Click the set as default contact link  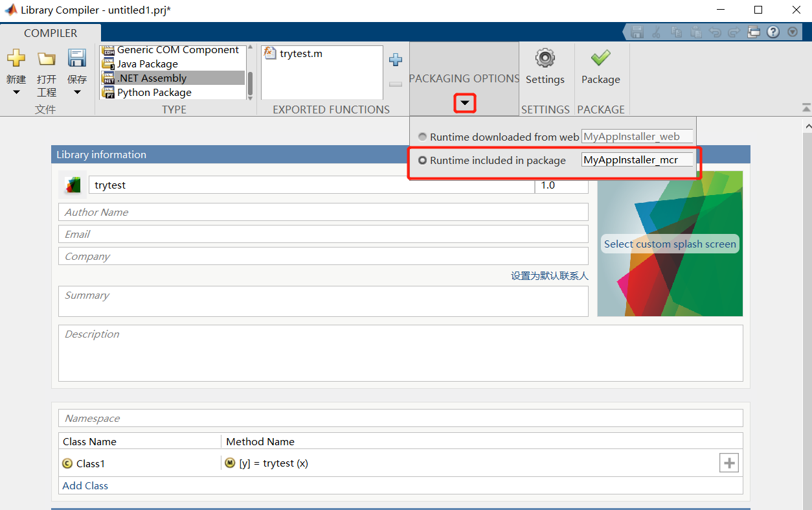coord(549,275)
